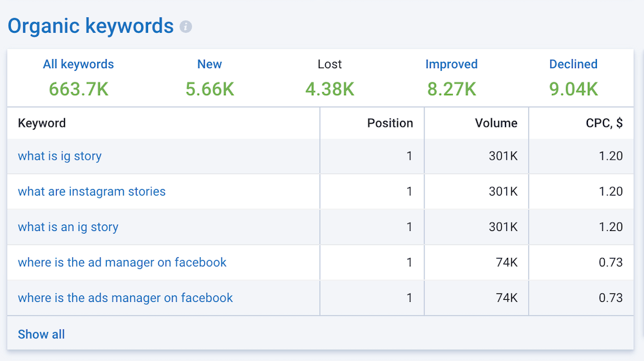Click the 663.7K all keywords count

[78, 89]
